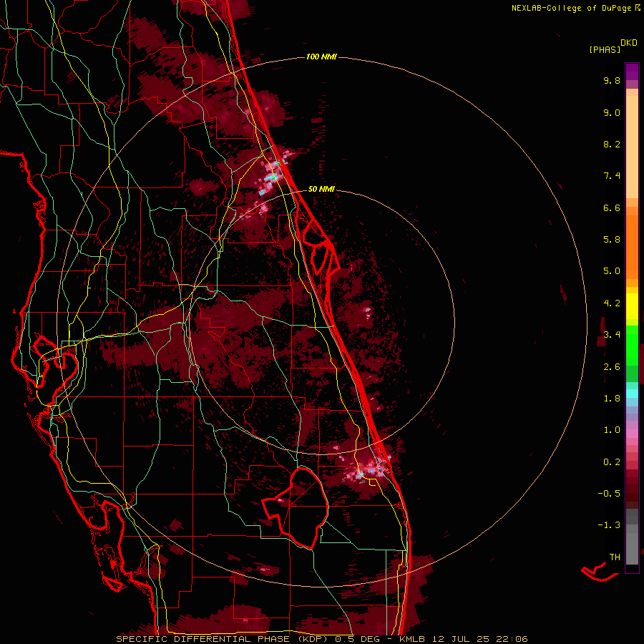Select the 9.0 scale value

612,112
